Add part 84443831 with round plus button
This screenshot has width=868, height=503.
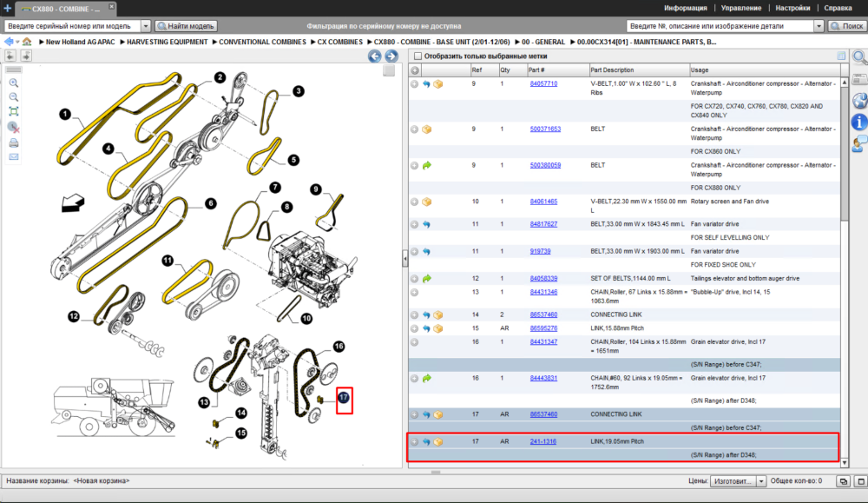coord(415,379)
